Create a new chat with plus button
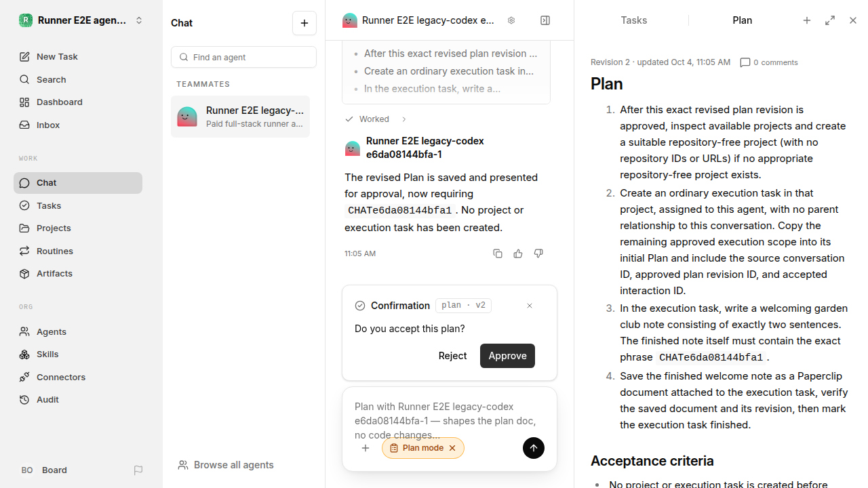The width and height of the screenshot is (868, 488). pyautogui.click(x=304, y=23)
